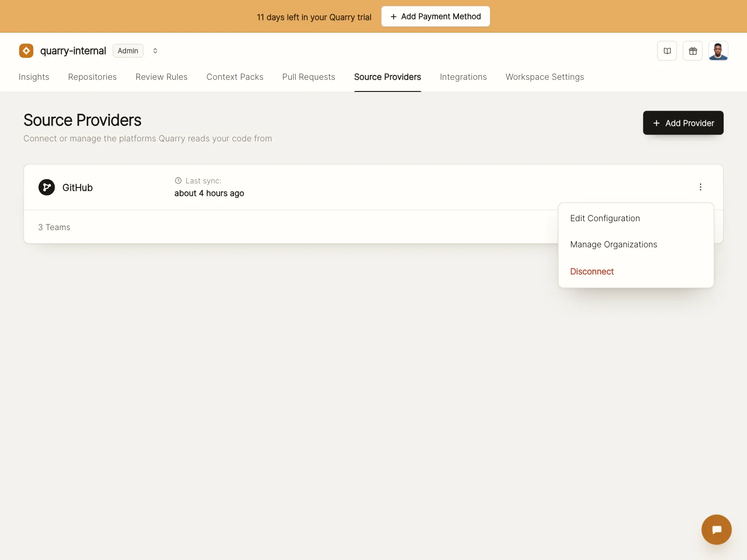Click the Admin role badge
Image resolution: width=747 pixels, height=560 pixels.
[x=128, y=51]
